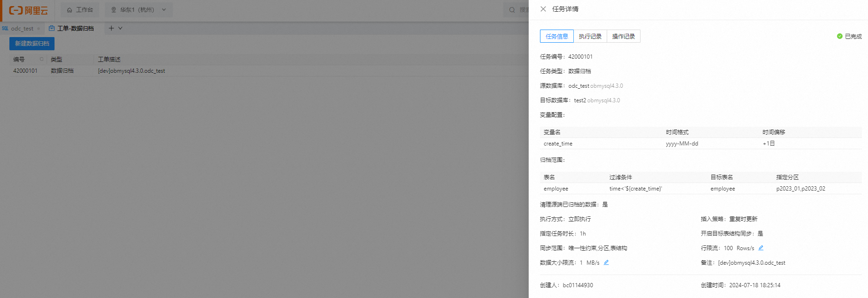
Task: Click the yyyy-MM-dd time format cell
Action: click(x=682, y=144)
